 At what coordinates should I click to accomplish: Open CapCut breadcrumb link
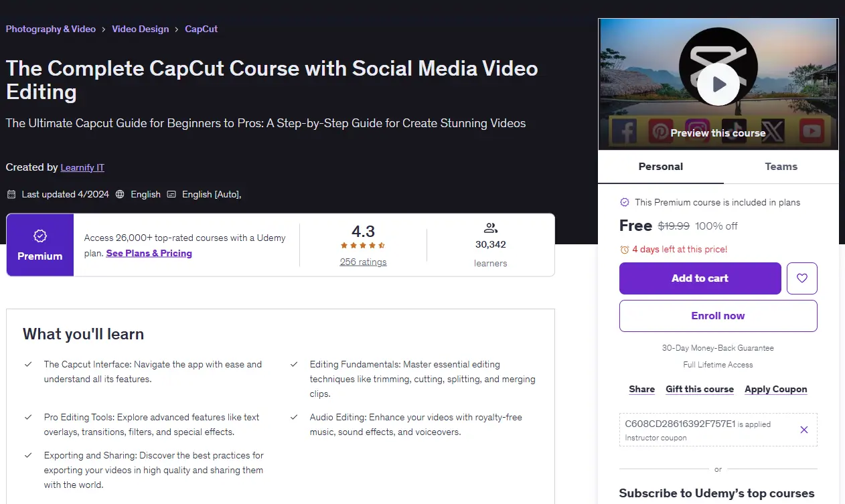pyautogui.click(x=202, y=29)
